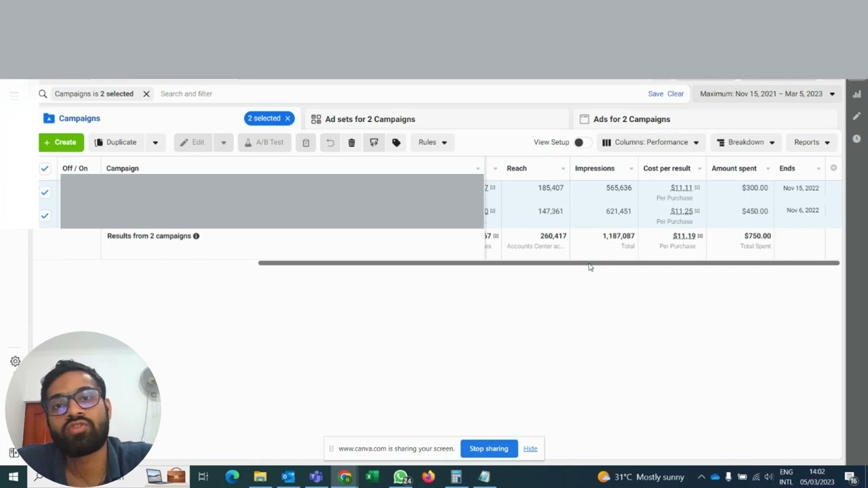Toggle the select-all campaigns checkbox
This screenshot has height=488, width=868.
pyautogui.click(x=45, y=168)
